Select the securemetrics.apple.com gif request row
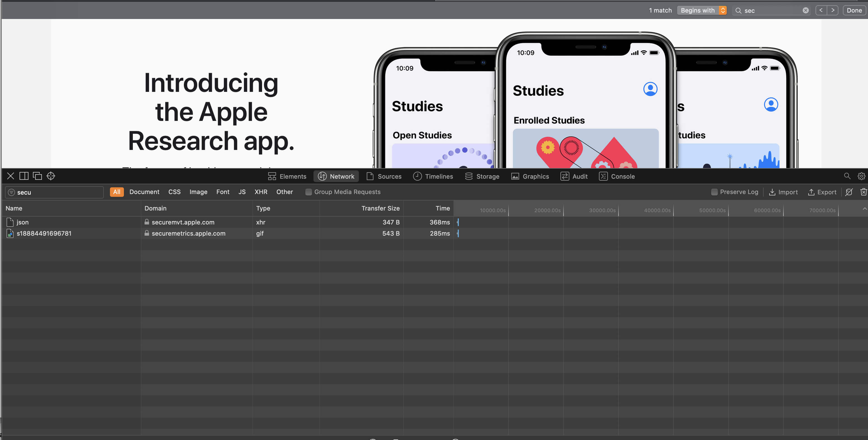The width and height of the screenshot is (868, 440). (435, 233)
